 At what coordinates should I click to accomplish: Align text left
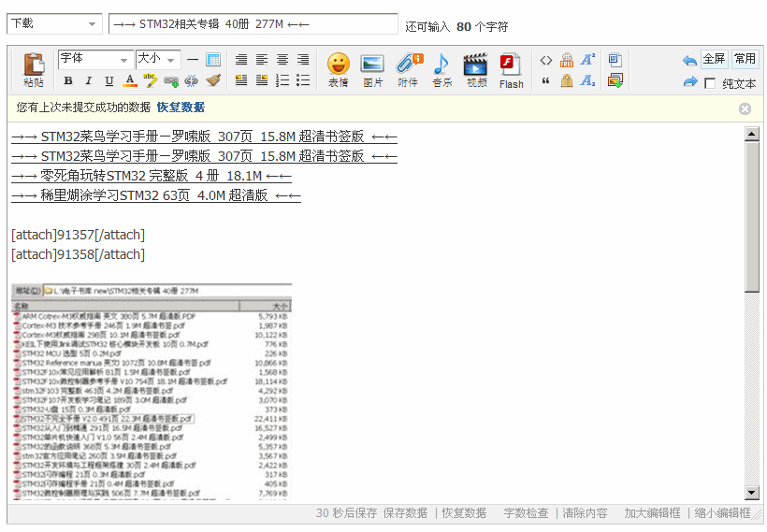(x=262, y=60)
